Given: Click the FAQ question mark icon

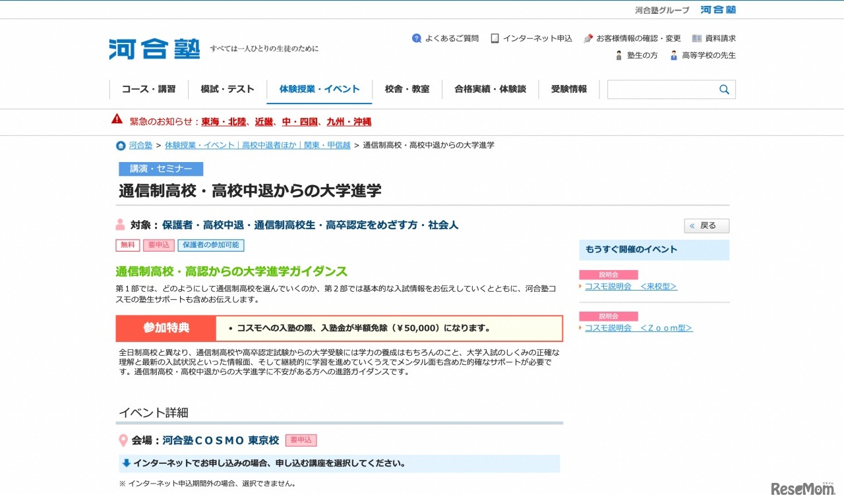Looking at the screenshot, I should click(x=417, y=38).
